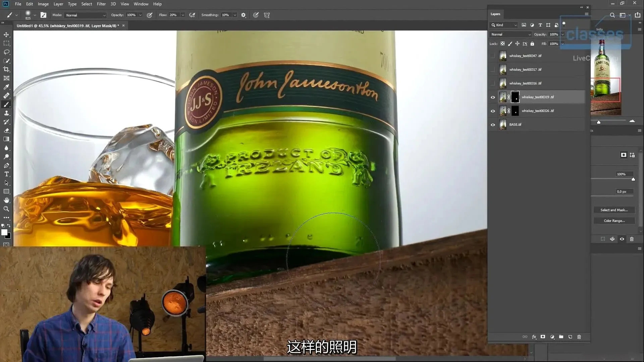Select the Frame tool

[x=6, y=78]
